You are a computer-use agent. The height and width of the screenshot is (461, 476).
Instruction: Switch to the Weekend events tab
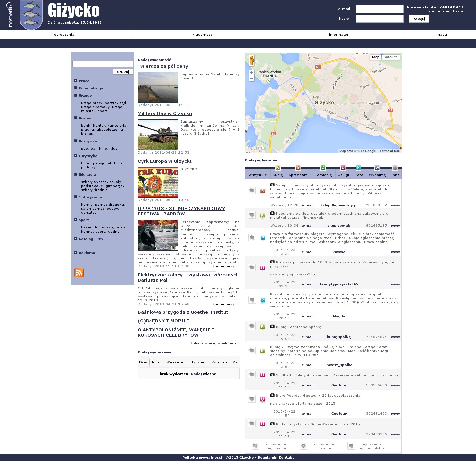point(175,362)
